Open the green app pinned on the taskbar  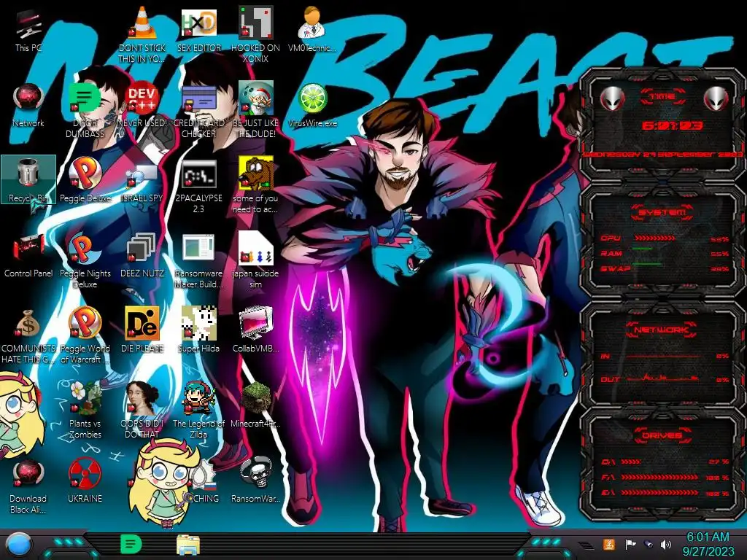(x=131, y=544)
